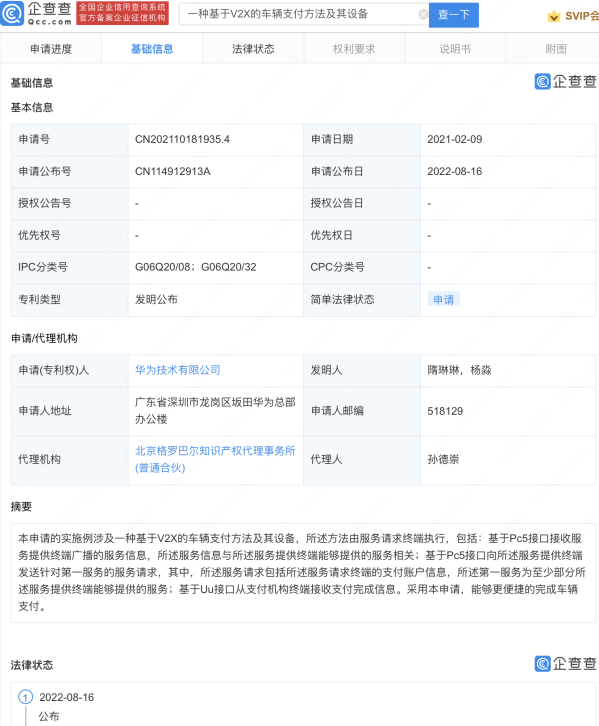This screenshot has height=726, width=599.
Task: Click timeline date 2022-08-16
Action: point(67,697)
